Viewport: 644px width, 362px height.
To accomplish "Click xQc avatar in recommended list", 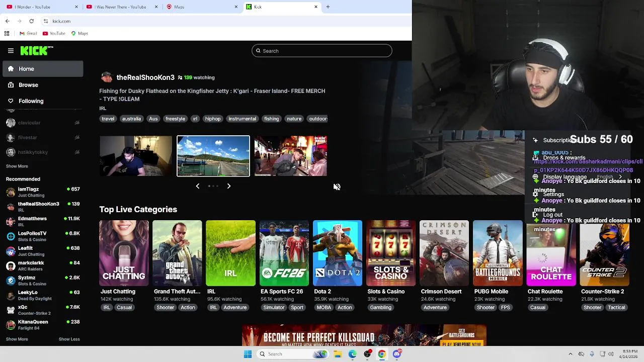I will pyautogui.click(x=11, y=310).
